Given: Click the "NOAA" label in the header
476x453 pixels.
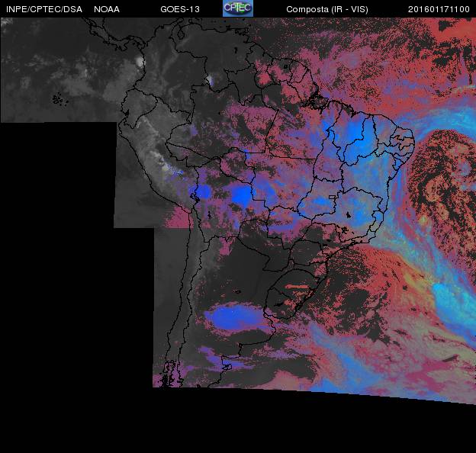Looking at the screenshot, I should point(107,9).
